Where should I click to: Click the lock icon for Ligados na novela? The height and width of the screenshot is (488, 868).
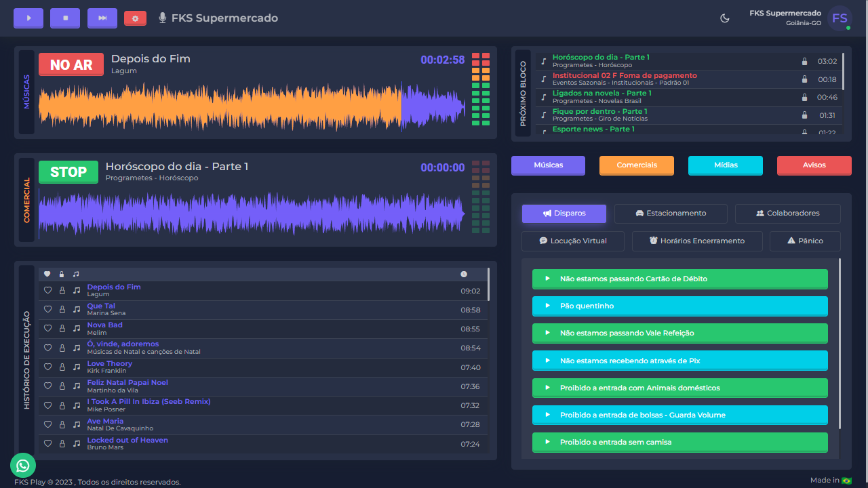(x=804, y=97)
